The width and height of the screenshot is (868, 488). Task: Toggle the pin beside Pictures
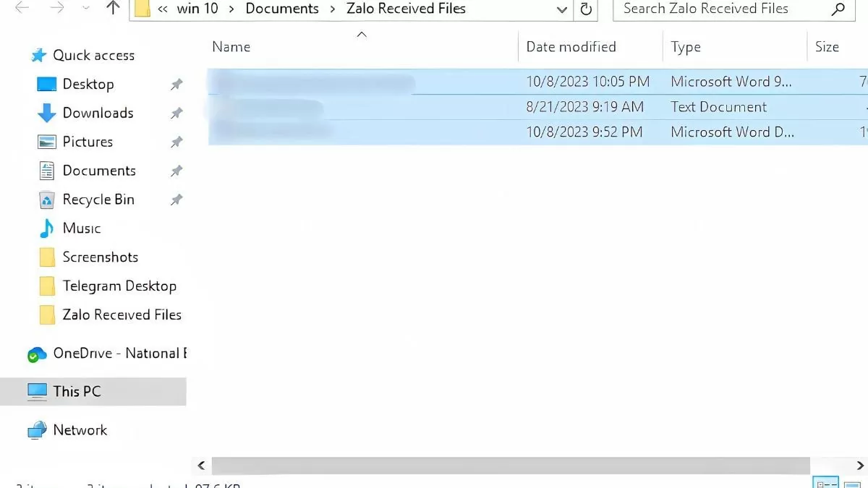[176, 142]
